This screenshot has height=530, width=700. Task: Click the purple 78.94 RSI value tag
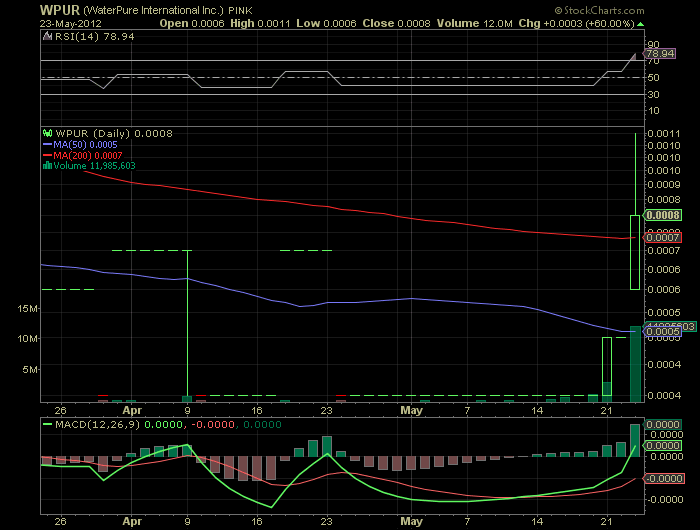[660, 54]
